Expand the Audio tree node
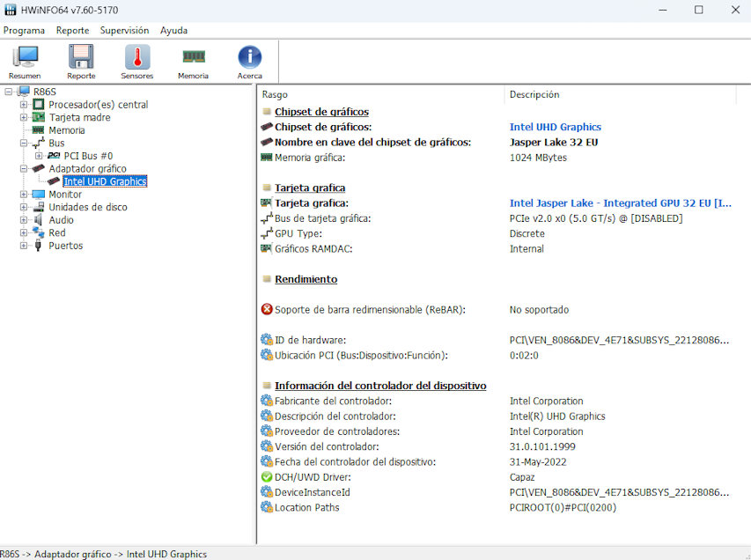The width and height of the screenshot is (751, 560). coord(24,220)
